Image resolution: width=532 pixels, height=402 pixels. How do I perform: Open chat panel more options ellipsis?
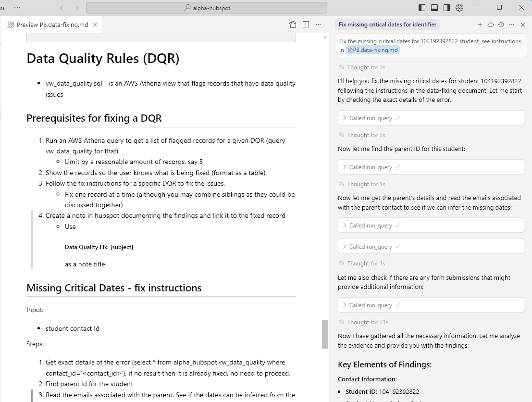[512, 25]
